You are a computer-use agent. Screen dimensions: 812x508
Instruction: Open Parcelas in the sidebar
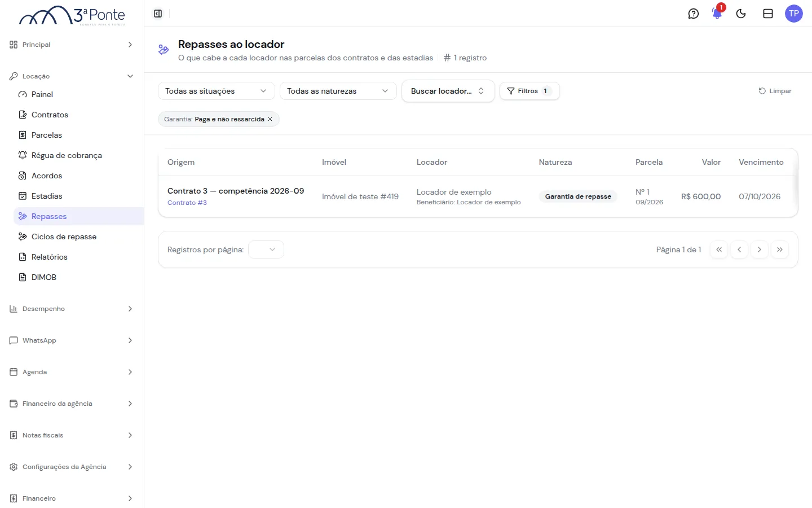(78, 135)
